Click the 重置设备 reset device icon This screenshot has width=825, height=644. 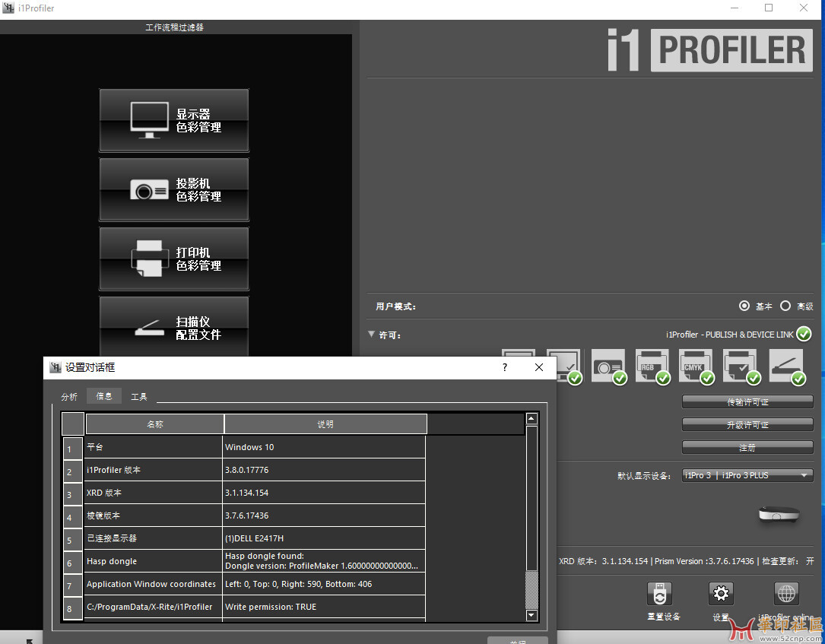click(660, 594)
